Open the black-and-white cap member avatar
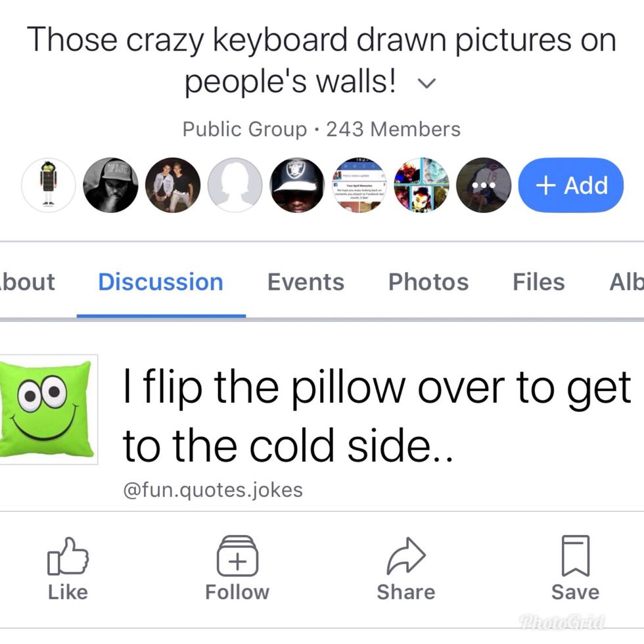 [110, 185]
